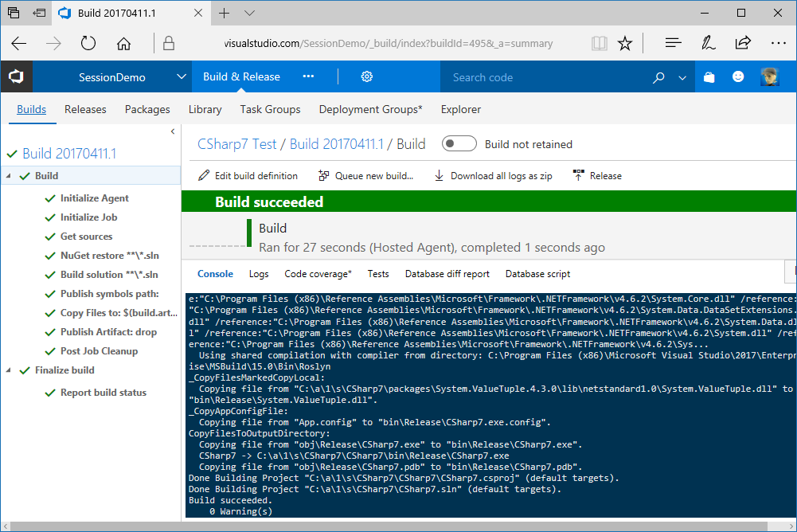
Task: Click the browser share icon
Action: click(743, 43)
